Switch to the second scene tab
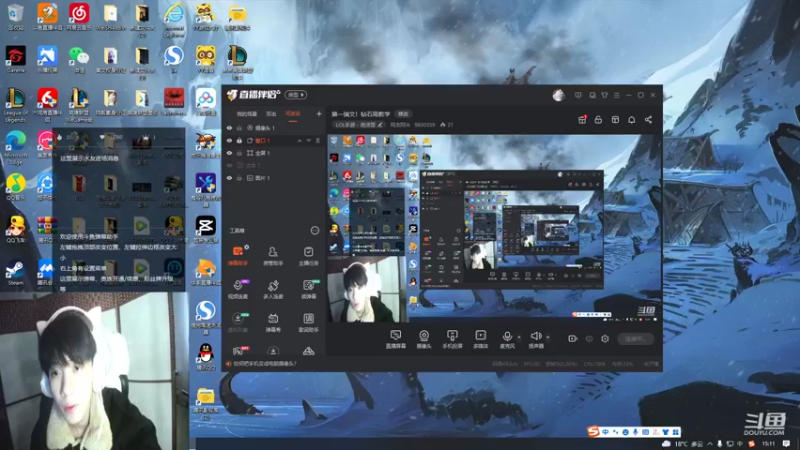The width and height of the screenshot is (800, 450). (271, 114)
